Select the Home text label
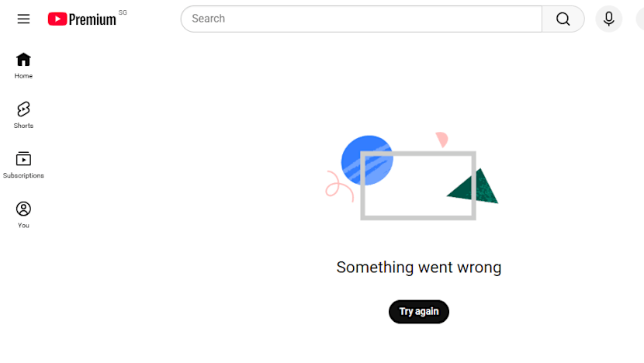Screen dimensions: 644x363 tap(23, 76)
